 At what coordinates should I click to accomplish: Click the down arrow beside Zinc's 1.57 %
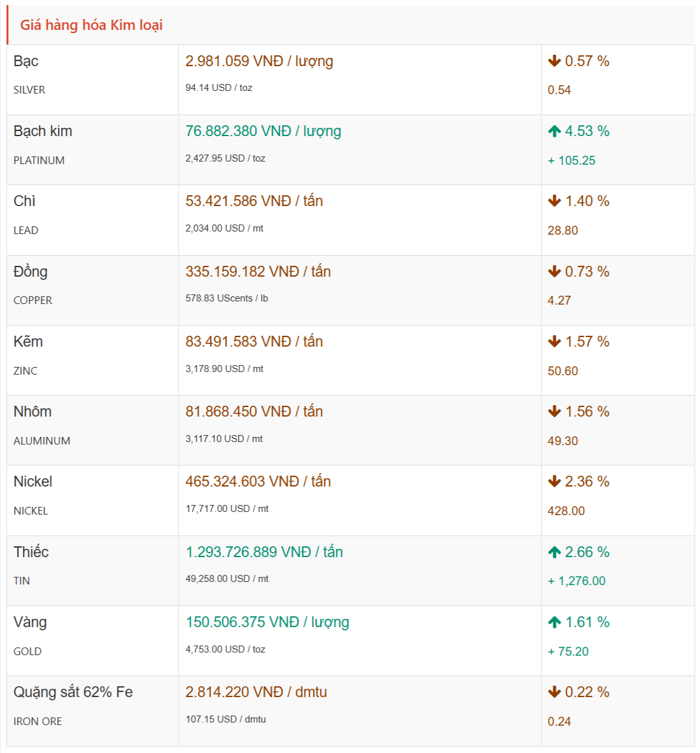coord(554,342)
